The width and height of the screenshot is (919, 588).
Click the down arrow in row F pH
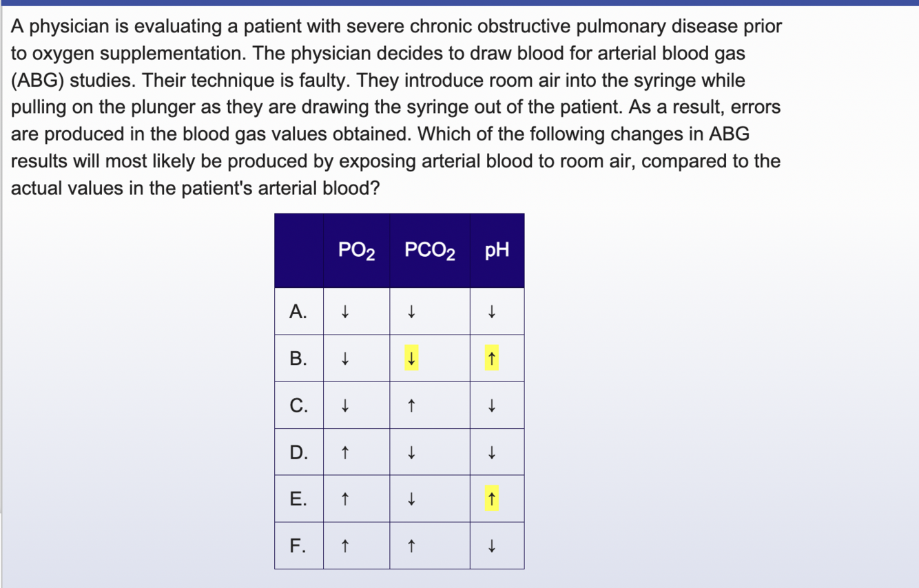point(491,547)
